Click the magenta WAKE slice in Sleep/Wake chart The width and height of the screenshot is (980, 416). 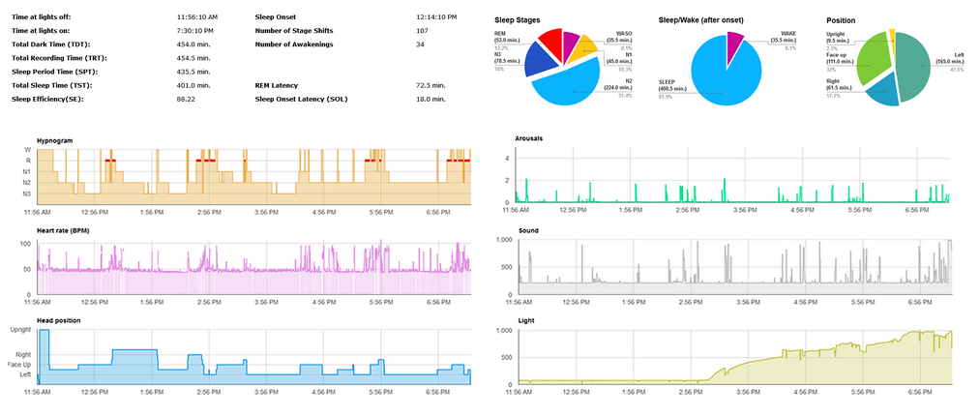coord(734,41)
